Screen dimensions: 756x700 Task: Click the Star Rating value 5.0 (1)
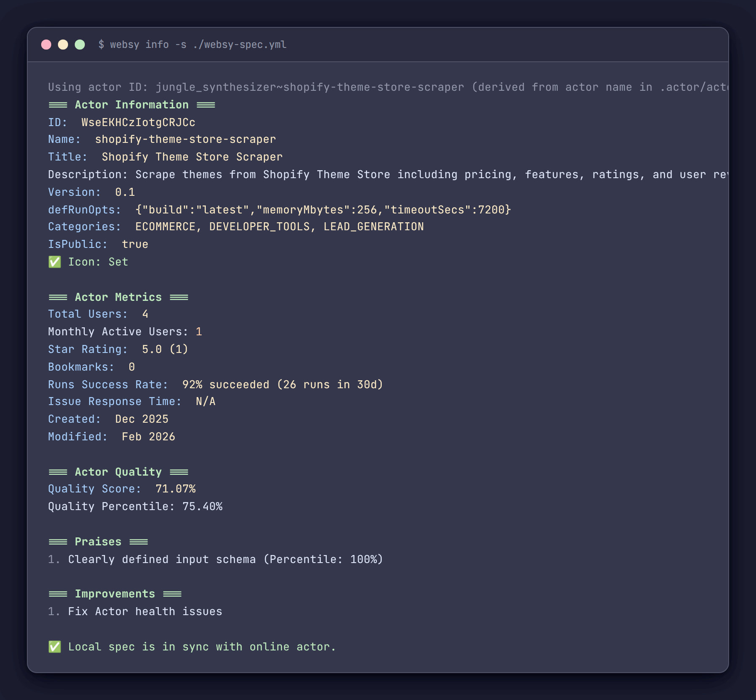point(165,349)
